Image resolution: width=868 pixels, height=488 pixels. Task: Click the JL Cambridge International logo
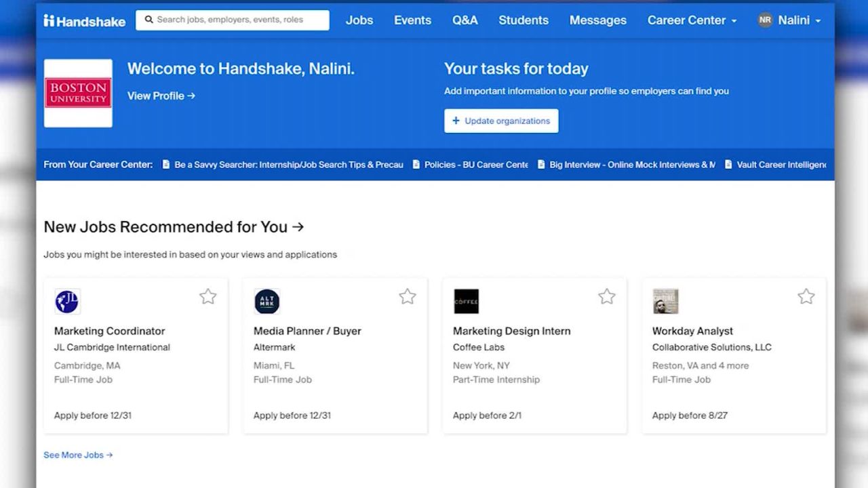[67, 302]
